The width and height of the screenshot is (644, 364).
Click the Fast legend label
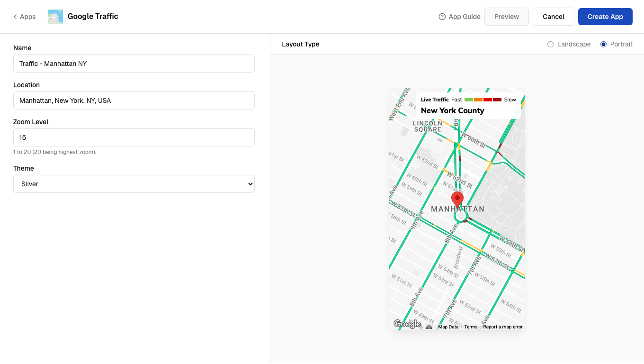456,100
